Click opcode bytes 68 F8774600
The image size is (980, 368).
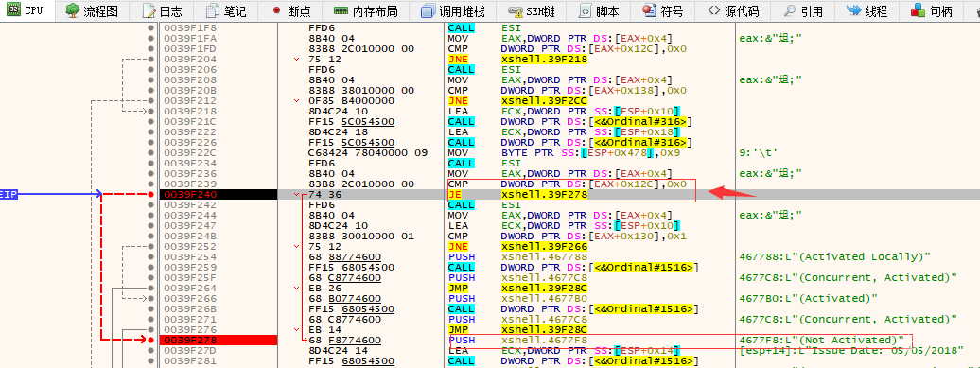click(x=345, y=340)
